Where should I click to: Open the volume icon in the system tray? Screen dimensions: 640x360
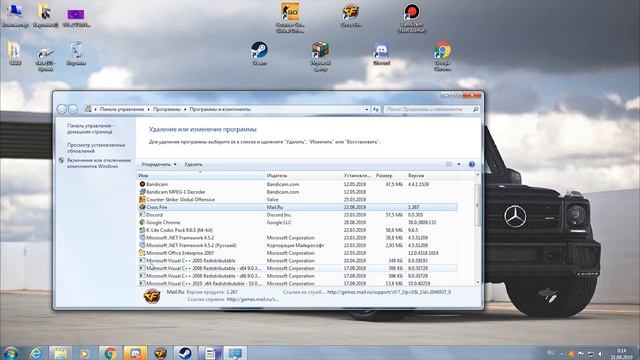[600, 354]
